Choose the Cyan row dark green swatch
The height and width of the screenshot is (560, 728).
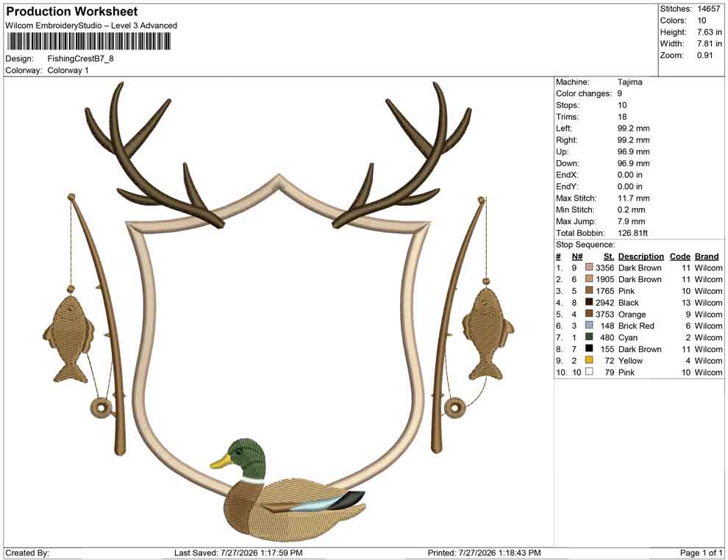pos(589,337)
